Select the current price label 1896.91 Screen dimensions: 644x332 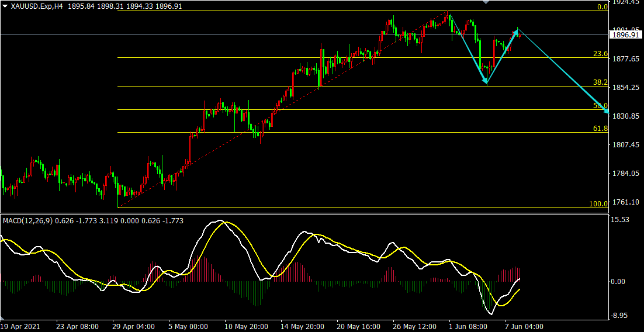[625, 35]
